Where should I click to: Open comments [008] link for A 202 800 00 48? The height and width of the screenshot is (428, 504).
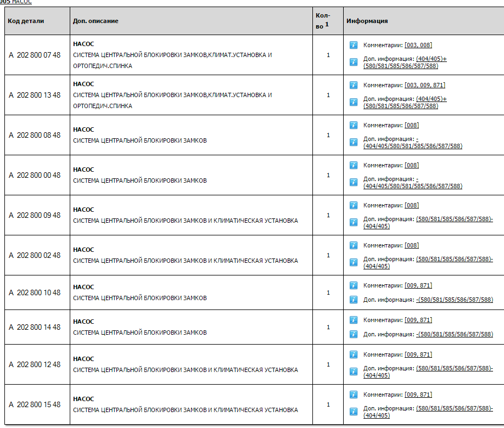[x=411, y=165]
